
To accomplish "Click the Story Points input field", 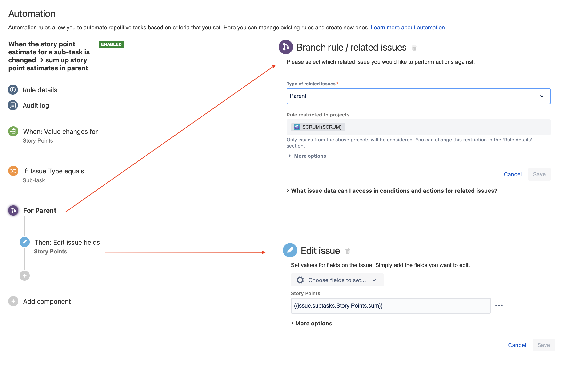I will click(x=391, y=305).
